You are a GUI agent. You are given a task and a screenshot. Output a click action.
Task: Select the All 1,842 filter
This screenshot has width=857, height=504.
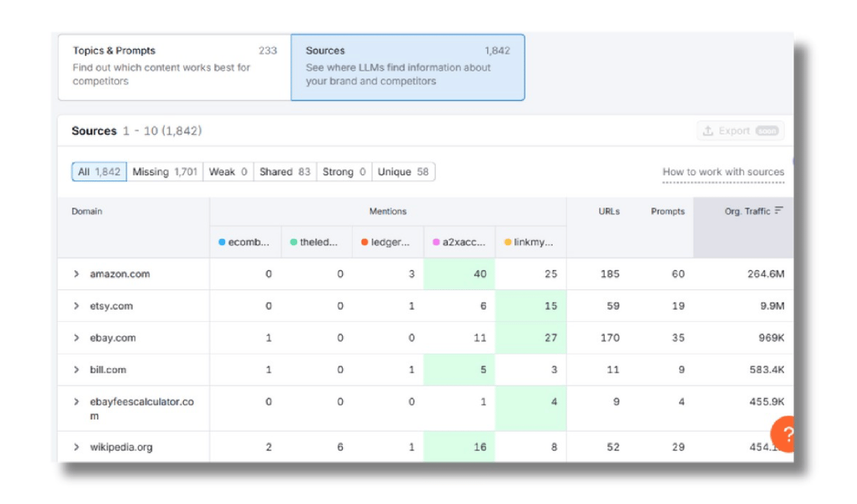coord(99,172)
